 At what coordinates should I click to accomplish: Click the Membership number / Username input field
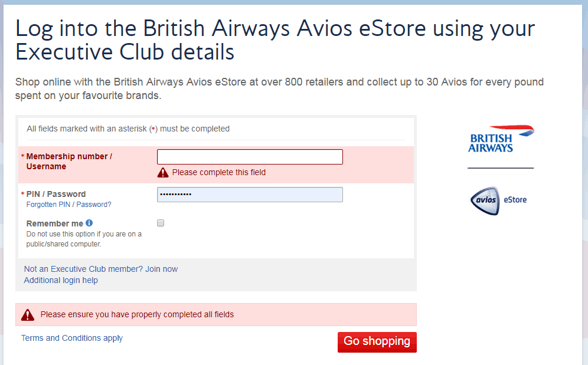[x=250, y=156]
